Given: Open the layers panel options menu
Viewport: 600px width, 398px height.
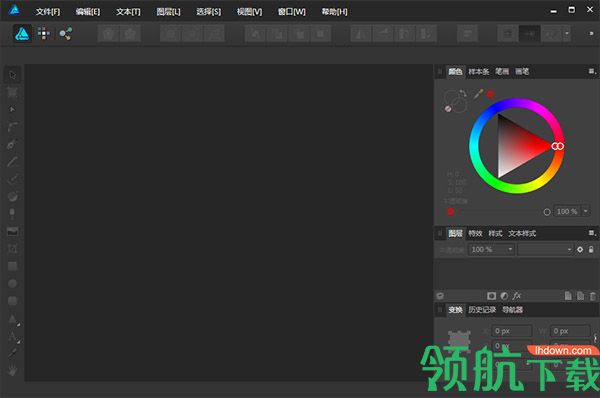Looking at the screenshot, I should tap(592, 233).
